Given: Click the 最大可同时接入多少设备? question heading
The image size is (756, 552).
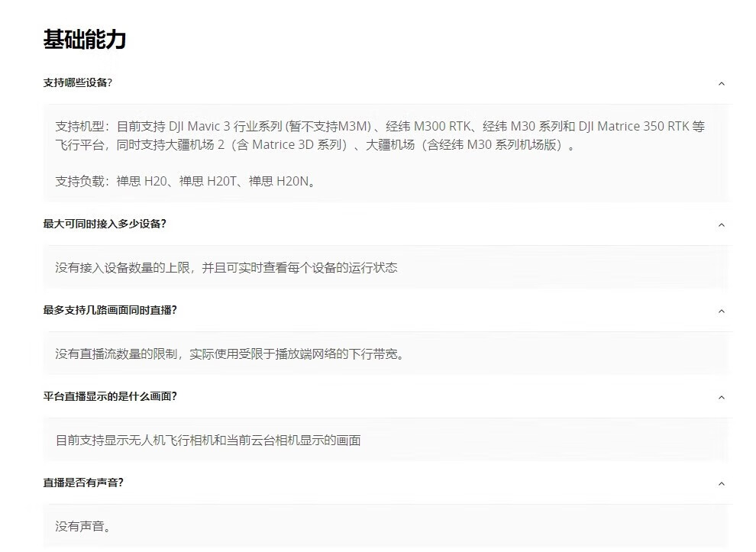Looking at the screenshot, I should pyautogui.click(x=105, y=224).
